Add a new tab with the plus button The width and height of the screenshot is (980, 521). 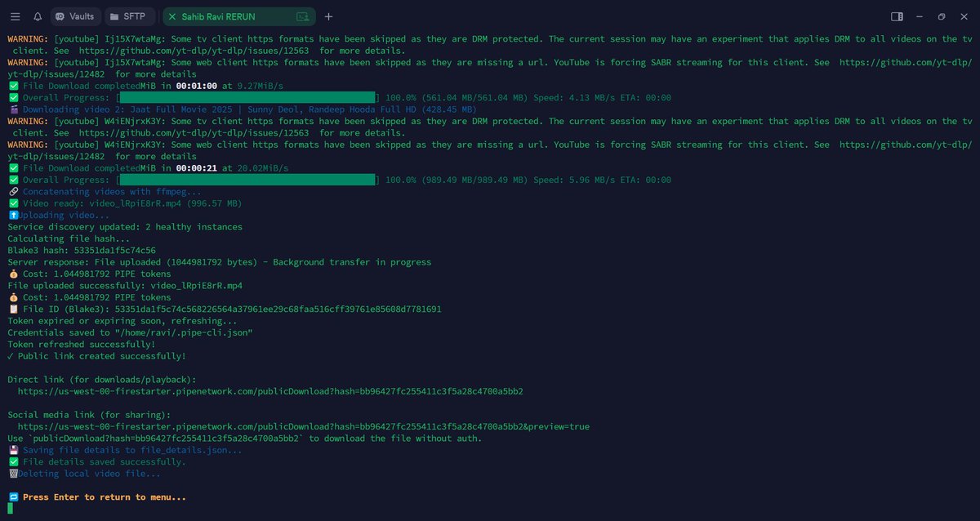[x=328, y=16]
